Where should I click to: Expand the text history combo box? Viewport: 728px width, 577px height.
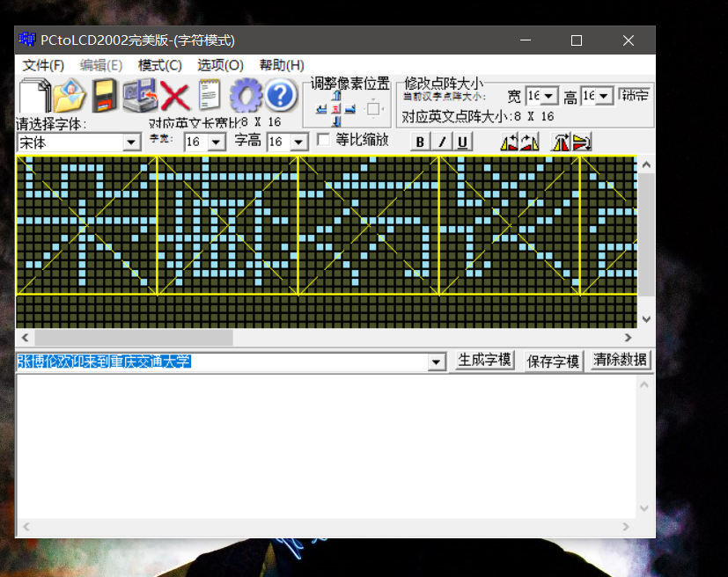(434, 362)
